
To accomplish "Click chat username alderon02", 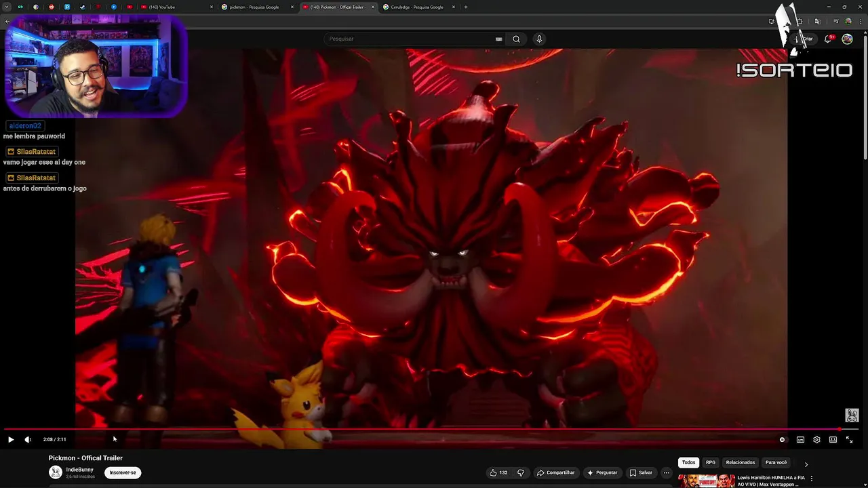I will click(25, 126).
